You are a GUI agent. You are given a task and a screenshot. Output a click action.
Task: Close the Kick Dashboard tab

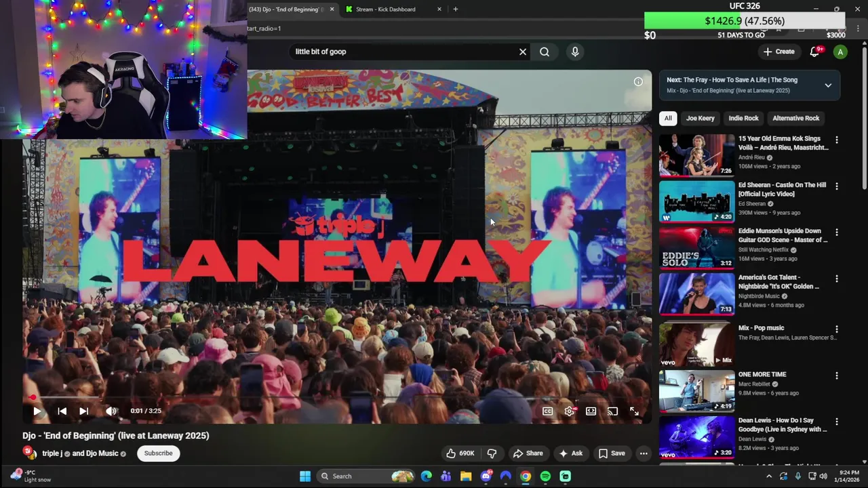[x=439, y=9]
